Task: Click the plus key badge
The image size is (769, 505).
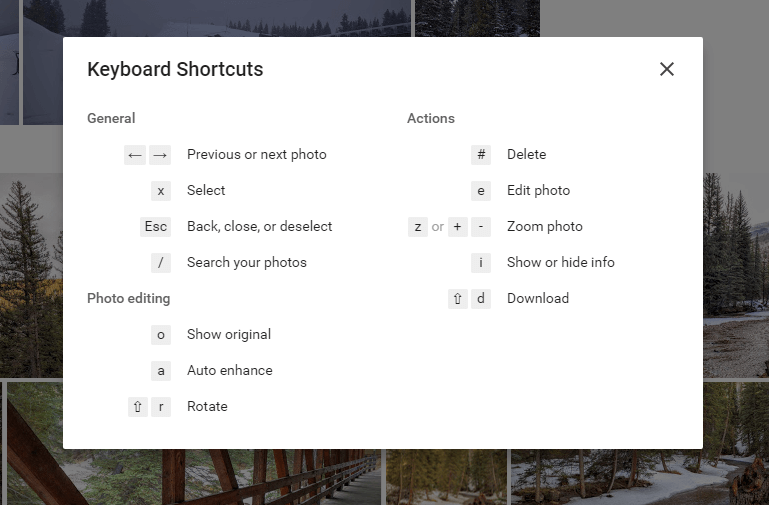Action: click(458, 227)
